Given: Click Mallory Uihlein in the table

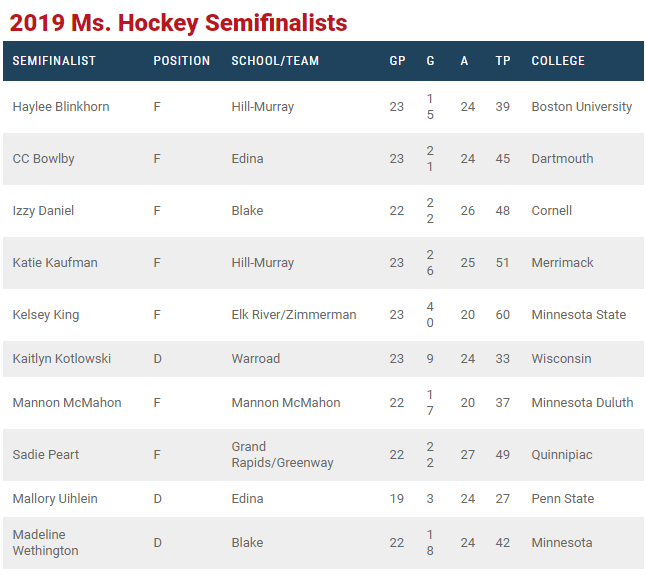Looking at the screenshot, I should [55, 499].
